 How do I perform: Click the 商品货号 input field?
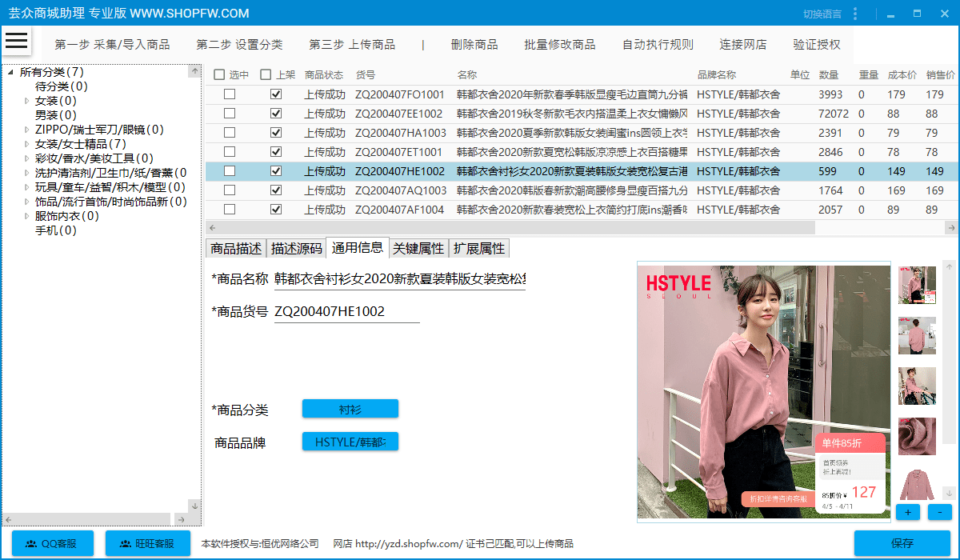[346, 312]
